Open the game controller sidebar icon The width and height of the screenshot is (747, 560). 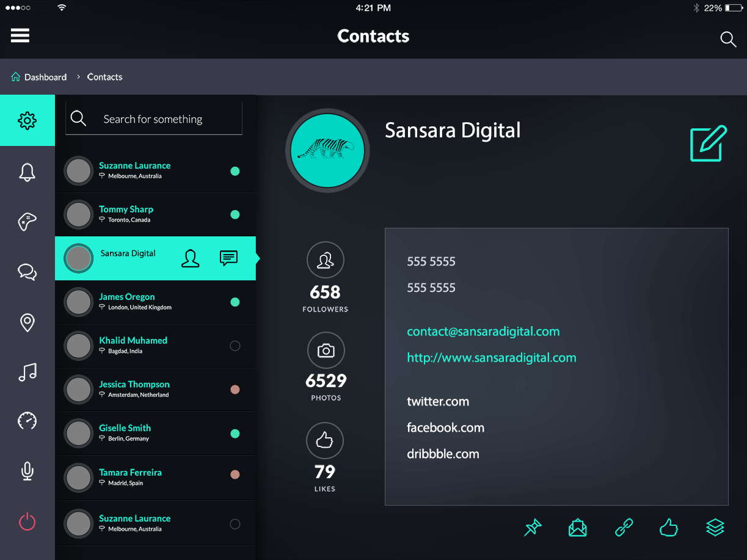coord(27,222)
